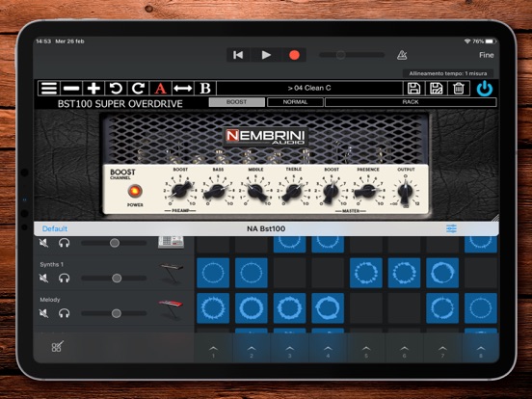Copy settings between A and B
Viewport: 532px width, 399px height.
[x=183, y=89]
